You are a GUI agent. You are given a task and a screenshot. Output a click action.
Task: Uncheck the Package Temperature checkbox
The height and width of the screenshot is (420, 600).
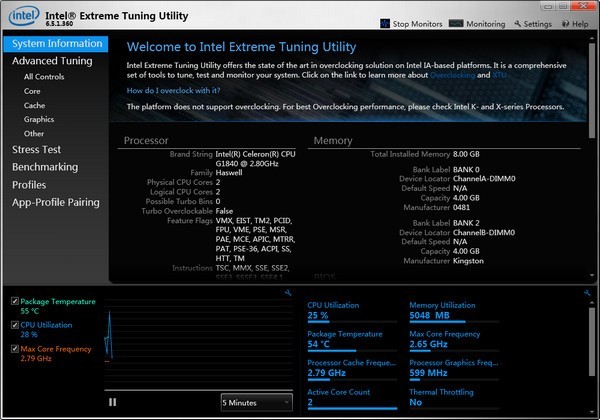click(13, 301)
